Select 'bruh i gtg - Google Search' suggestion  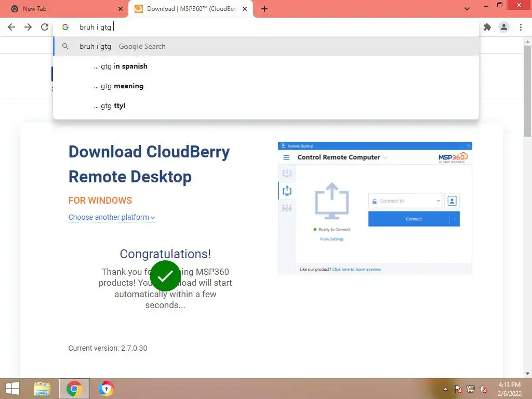click(266, 46)
